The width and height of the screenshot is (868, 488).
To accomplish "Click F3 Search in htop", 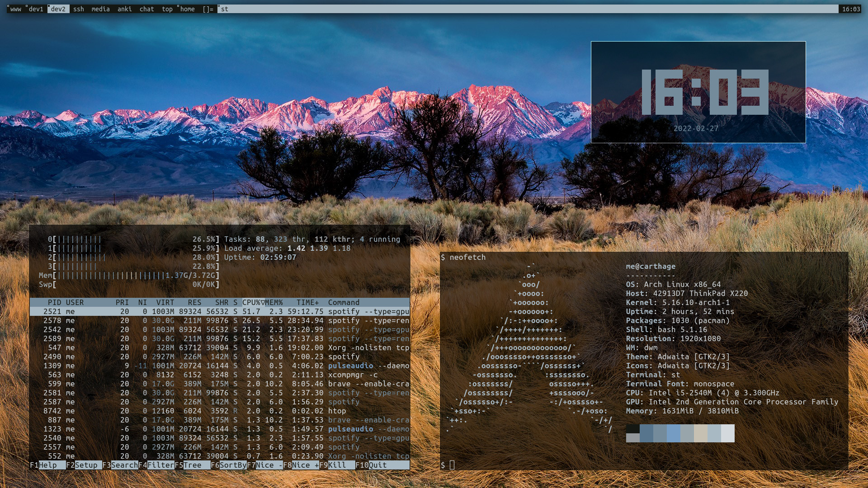I will pyautogui.click(x=120, y=465).
